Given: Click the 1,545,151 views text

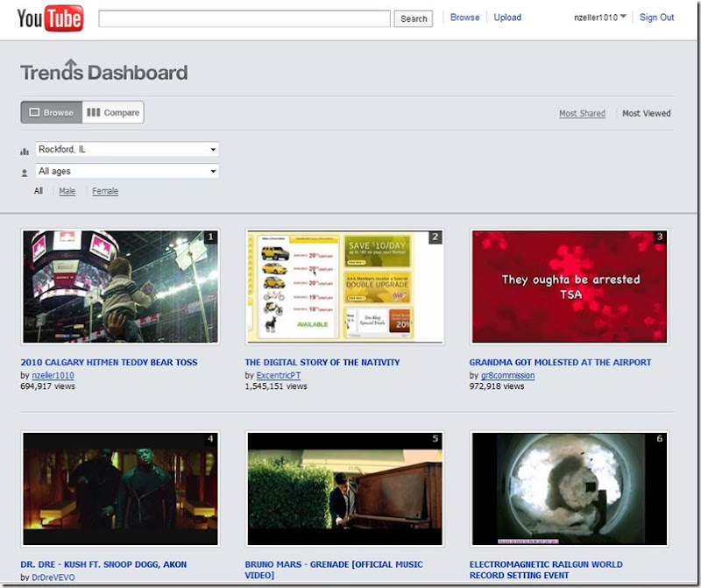Looking at the screenshot, I should pos(276,386).
